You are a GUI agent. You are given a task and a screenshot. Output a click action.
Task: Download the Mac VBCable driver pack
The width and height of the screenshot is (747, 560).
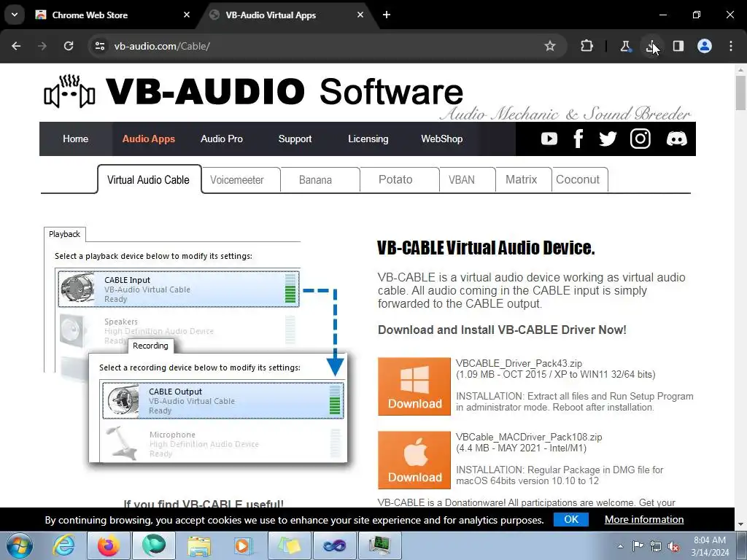pyautogui.click(x=414, y=460)
